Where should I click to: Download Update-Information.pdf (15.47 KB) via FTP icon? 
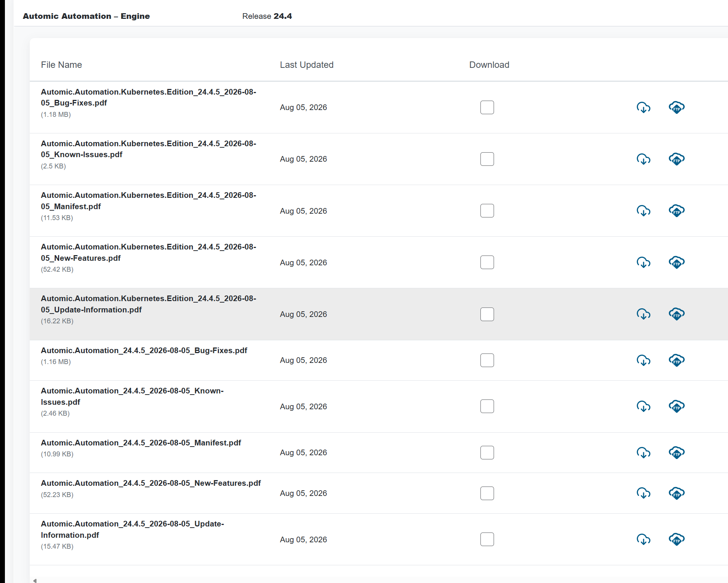click(677, 539)
